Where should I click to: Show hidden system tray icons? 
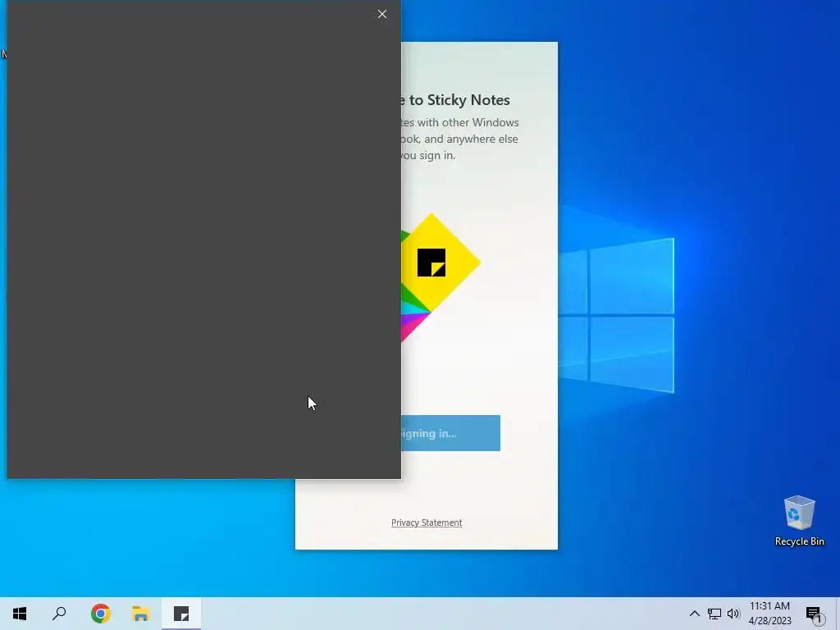coord(694,614)
